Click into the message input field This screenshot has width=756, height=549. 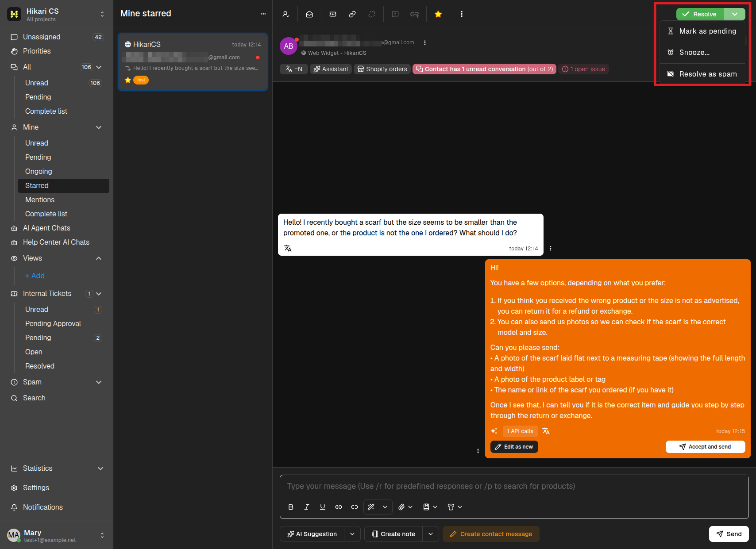pos(513,486)
